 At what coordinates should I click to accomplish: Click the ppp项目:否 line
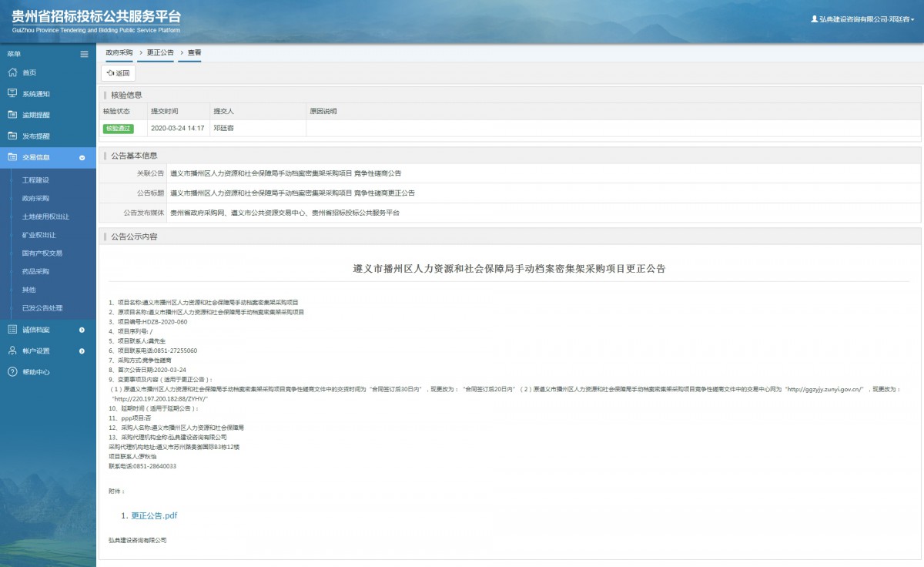coord(130,418)
